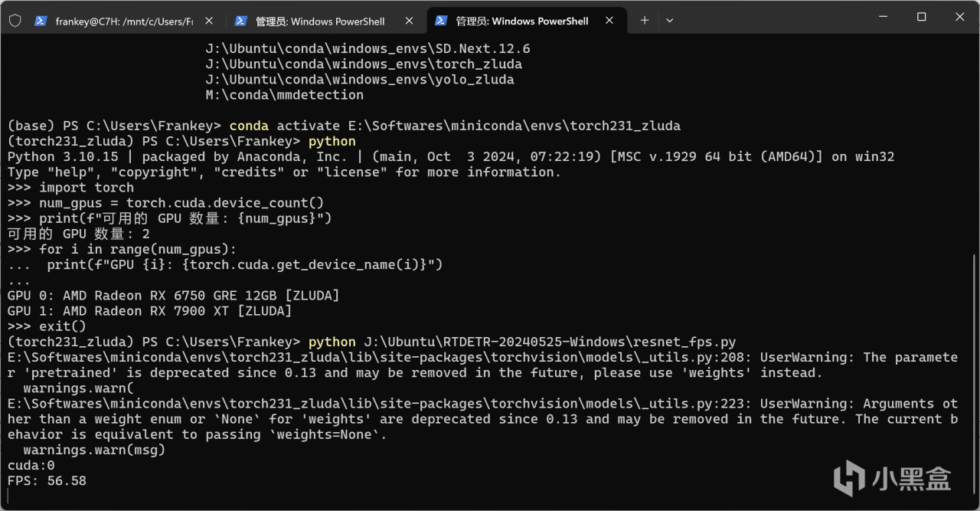Click the terminal vertical scrollbar thumb
The width and height of the screenshot is (980, 511).
tap(975, 375)
